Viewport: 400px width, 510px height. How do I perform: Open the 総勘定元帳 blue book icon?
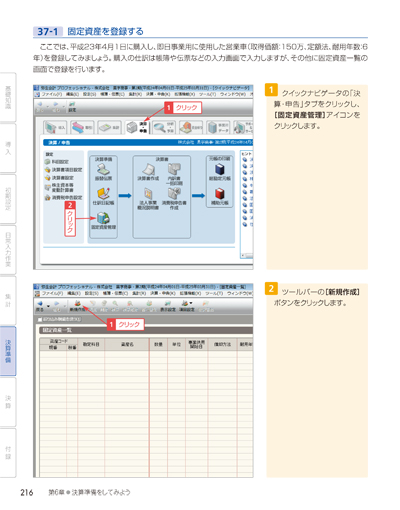[219, 169]
